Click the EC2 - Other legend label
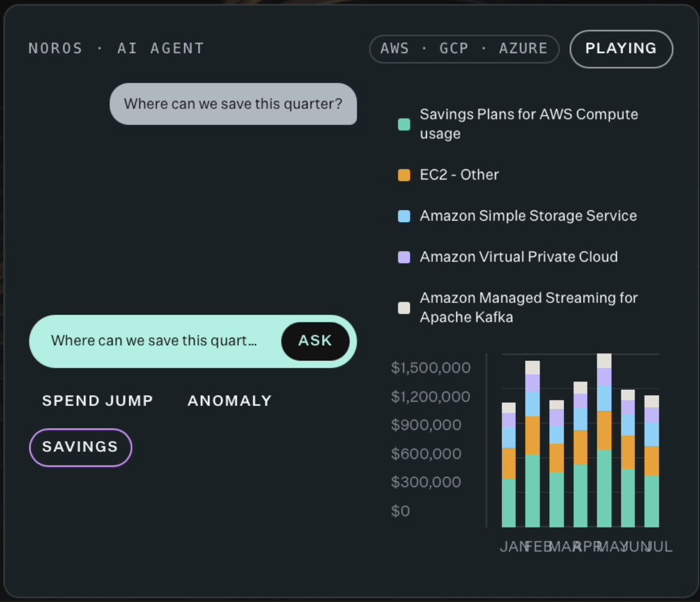This screenshot has width=700, height=602. pyautogui.click(x=459, y=175)
